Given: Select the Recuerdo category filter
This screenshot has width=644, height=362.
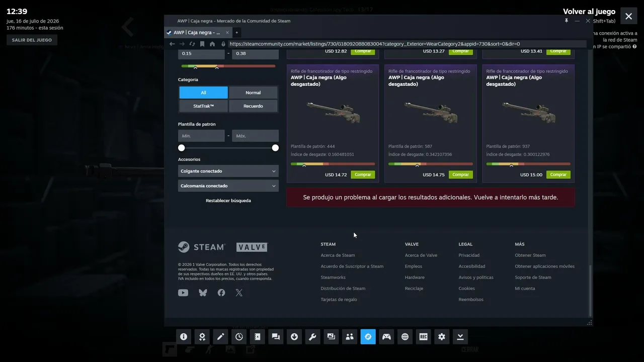Looking at the screenshot, I should click(253, 106).
